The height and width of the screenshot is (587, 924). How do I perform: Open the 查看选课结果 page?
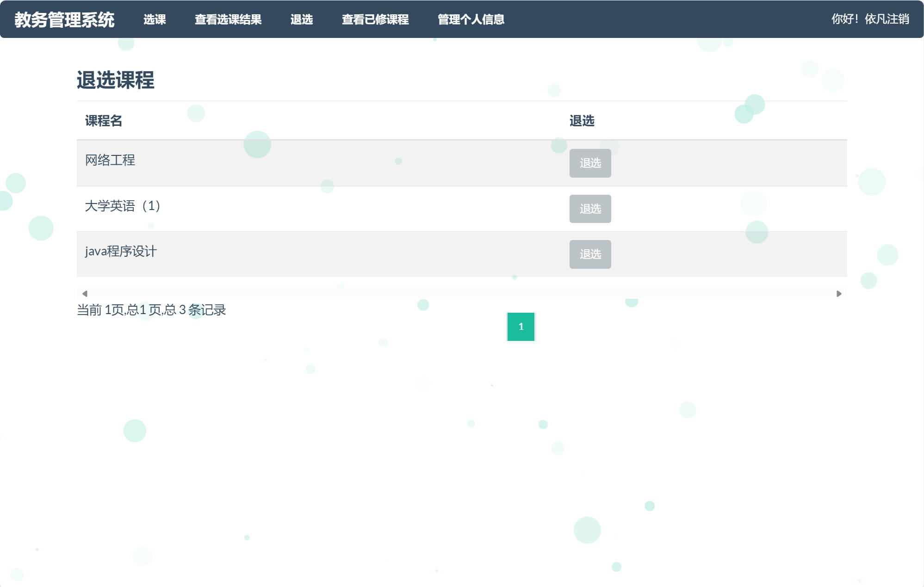pyautogui.click(x=229, y=19)
